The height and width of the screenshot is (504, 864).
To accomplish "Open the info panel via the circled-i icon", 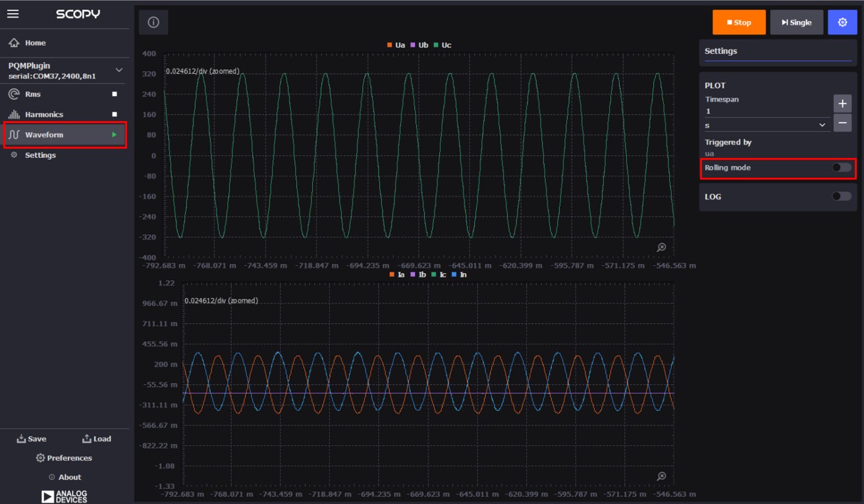I will 153,22.
